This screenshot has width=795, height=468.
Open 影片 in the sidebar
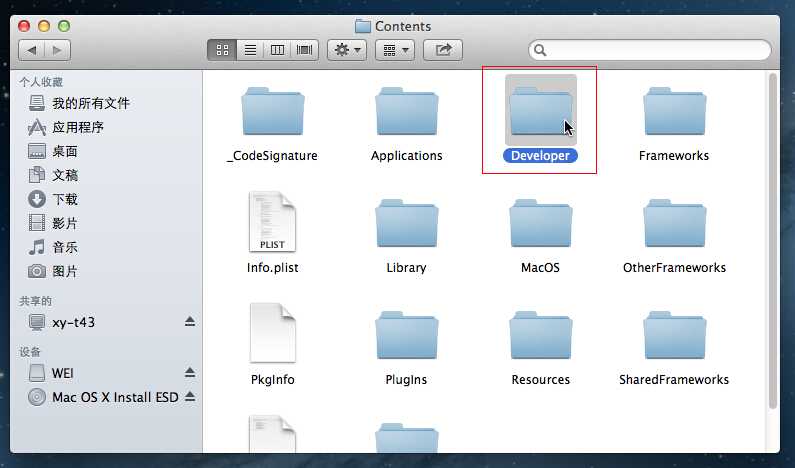pos(53,223)
